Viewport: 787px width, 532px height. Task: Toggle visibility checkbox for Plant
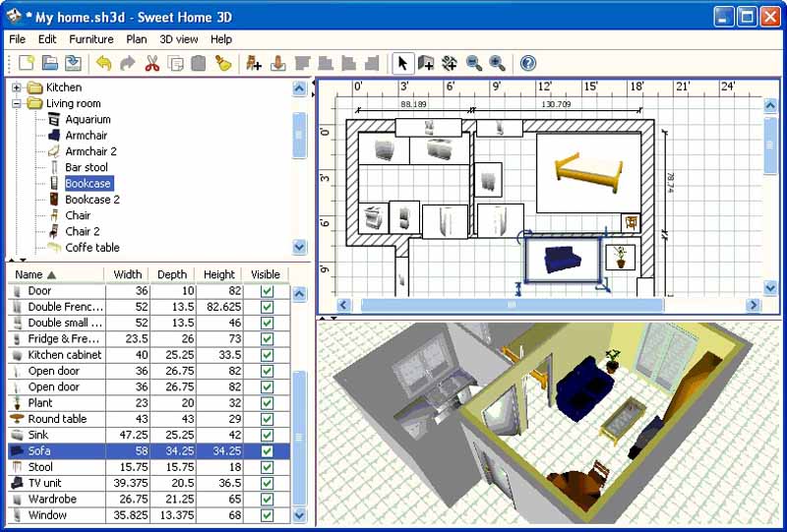[x=267, y=403]
